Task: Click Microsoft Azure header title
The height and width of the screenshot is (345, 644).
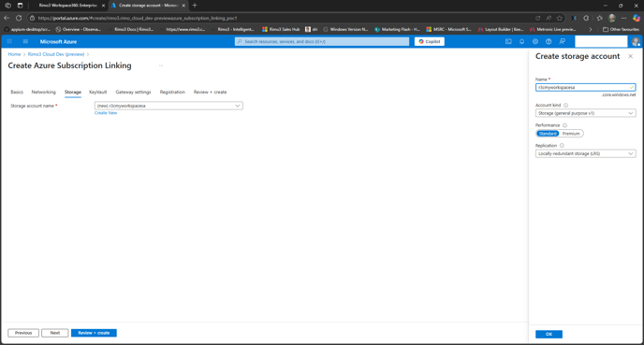Action: (58, 41)
